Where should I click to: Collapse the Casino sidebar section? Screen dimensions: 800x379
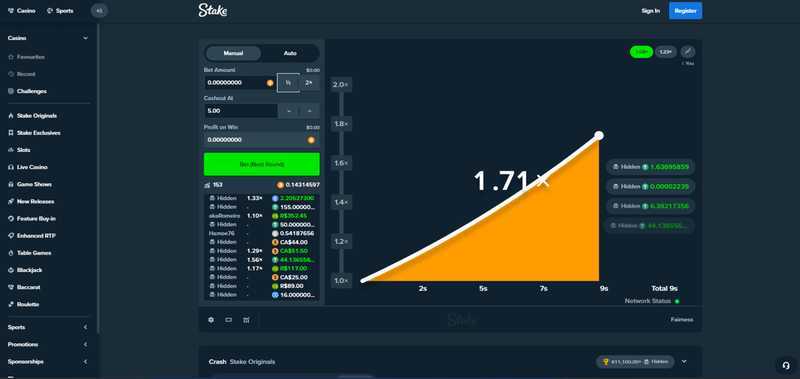click(85, 38)
